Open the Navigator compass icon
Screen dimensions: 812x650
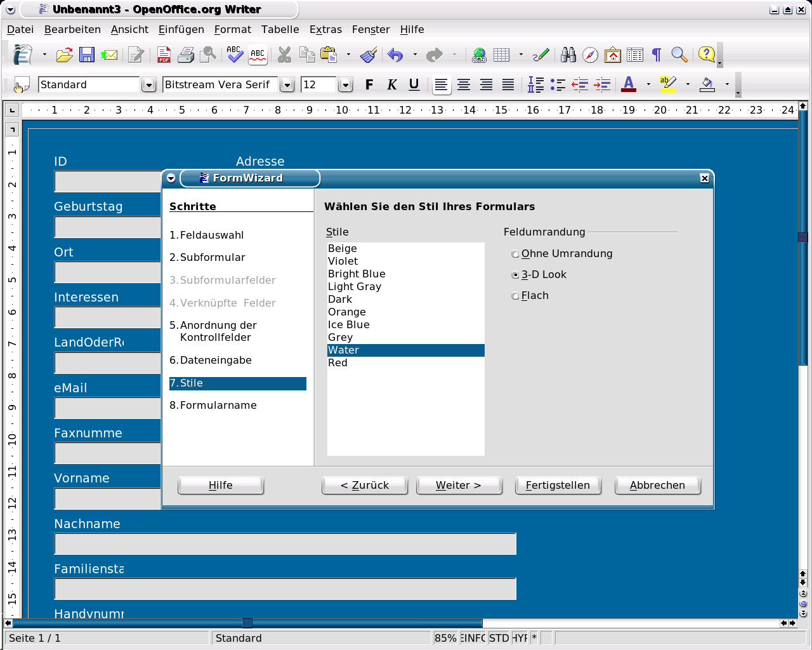coord(591,55)
